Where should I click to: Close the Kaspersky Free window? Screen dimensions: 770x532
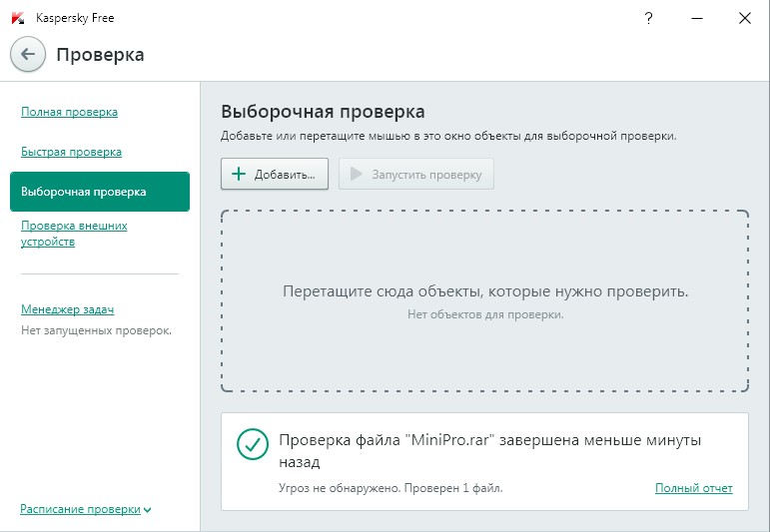[745, 18]
